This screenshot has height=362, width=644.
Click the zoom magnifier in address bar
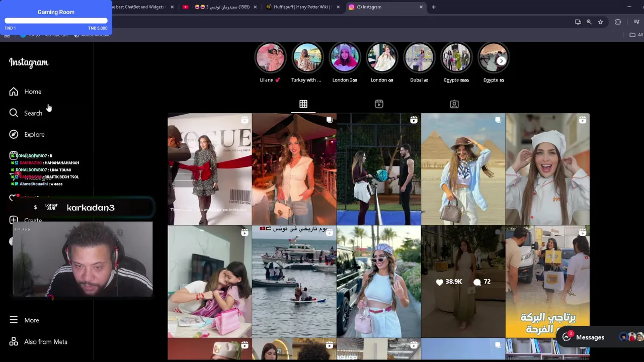[x=589, y=22]
